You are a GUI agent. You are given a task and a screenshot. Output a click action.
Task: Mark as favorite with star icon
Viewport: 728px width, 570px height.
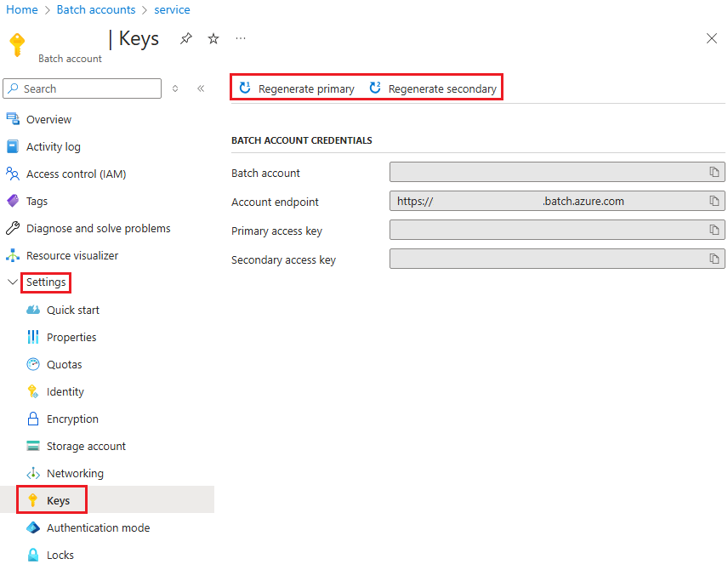(x=213, y=38)
